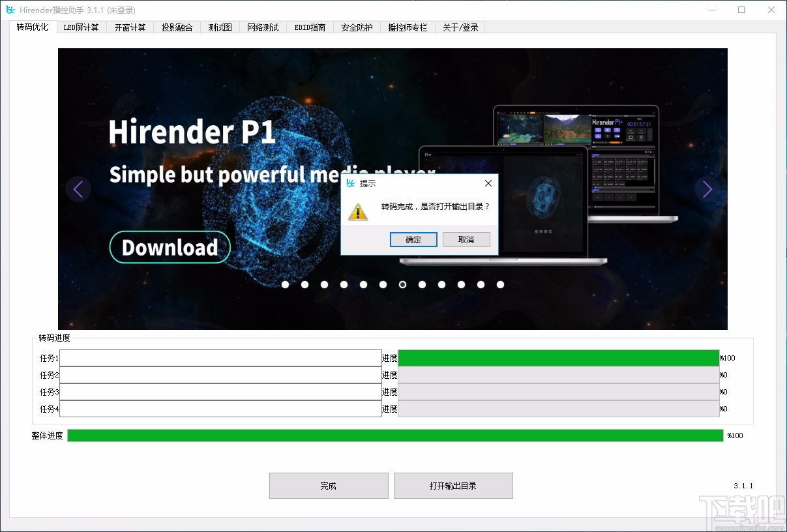
Task: Switch to the LED屏计算 tab
Action: tap(81, 27)
